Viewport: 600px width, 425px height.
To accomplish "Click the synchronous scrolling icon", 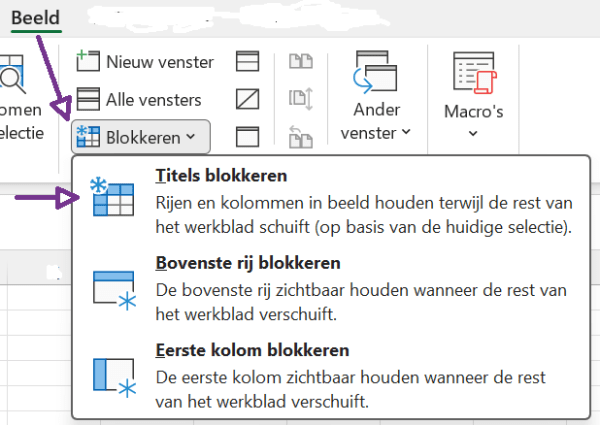I will click(301, 99).
